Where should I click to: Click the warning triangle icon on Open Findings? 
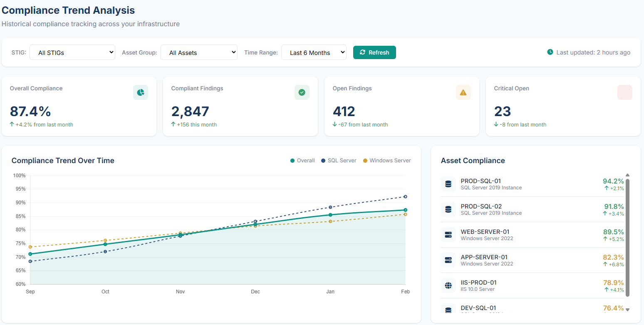tap(463, 92)
